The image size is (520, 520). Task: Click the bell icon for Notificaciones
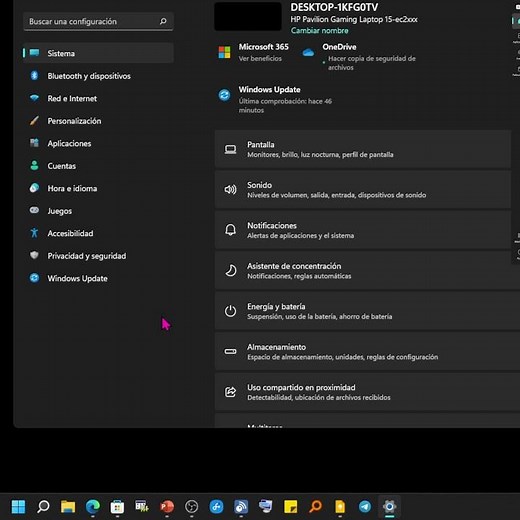[230, 230]
